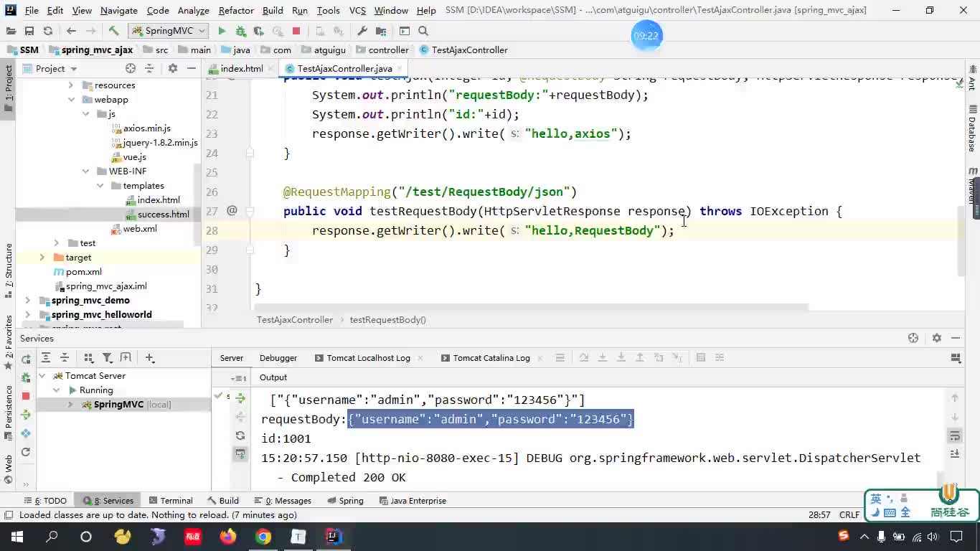
Task: Switch to the Debugger tab
Action: (278, 358)
